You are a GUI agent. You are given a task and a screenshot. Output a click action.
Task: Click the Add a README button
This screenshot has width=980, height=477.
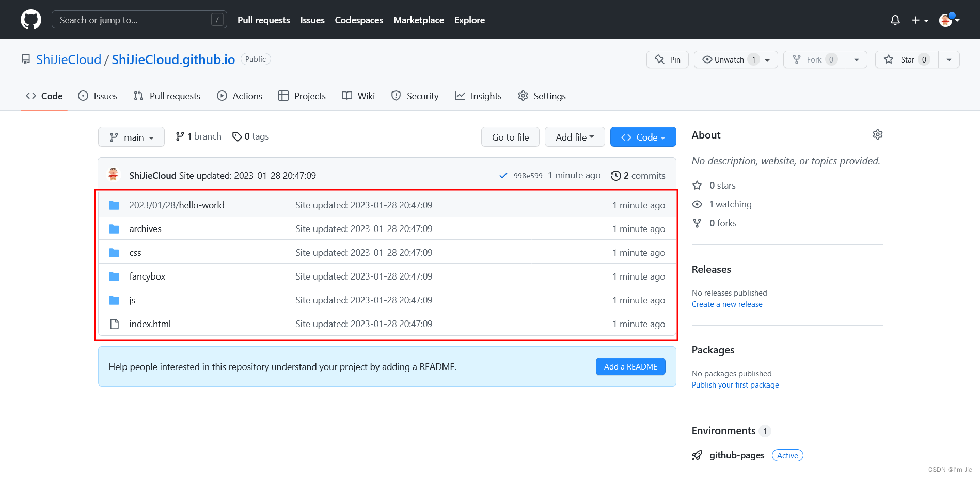(x=630, y=366)
